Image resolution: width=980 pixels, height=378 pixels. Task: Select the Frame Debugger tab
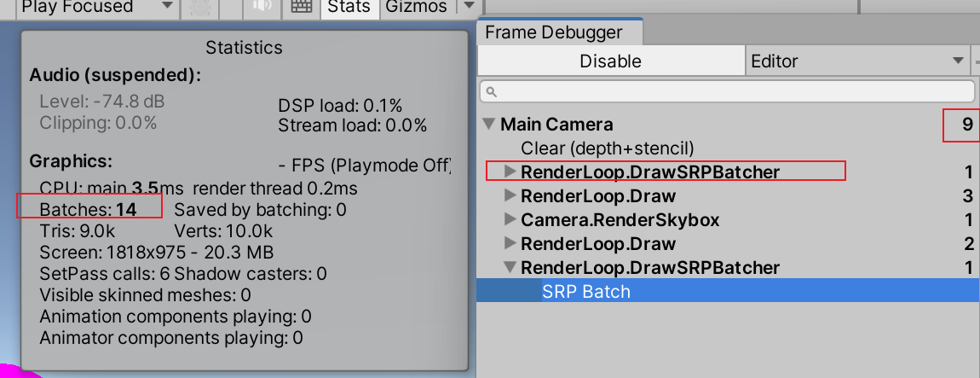coord(554,33)
